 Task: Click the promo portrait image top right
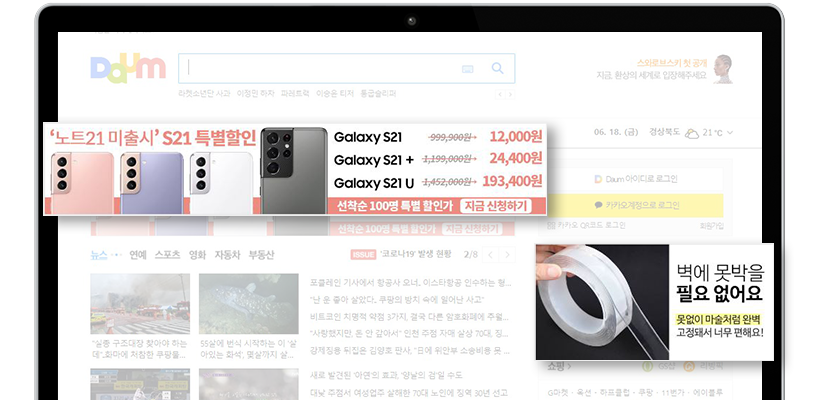pyautogui.click(x=724, y=69)
